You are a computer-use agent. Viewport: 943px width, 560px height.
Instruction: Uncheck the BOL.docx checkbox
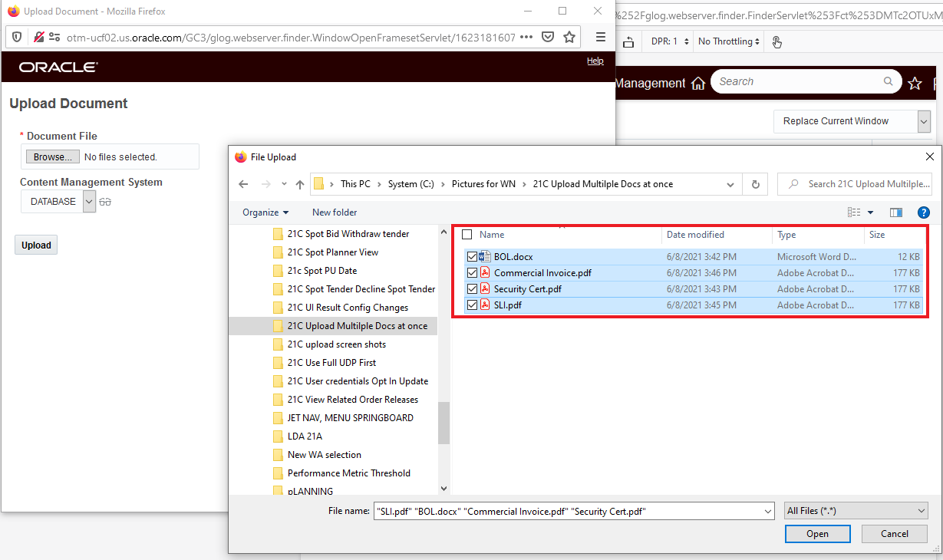pyautogui.click(x=472, y=257)
